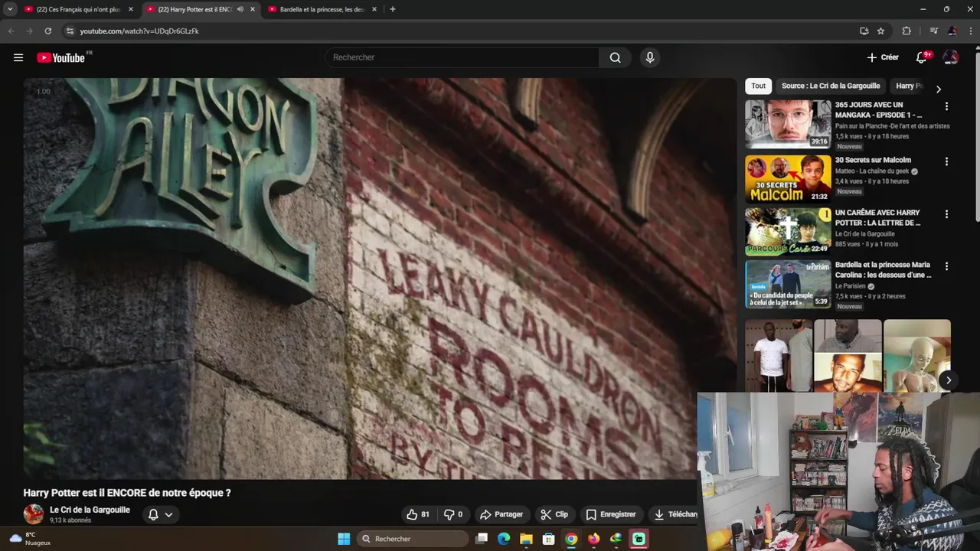Image resolution: width=980 pixels, height=551 pixels.
Task: Close the Bardella et la princesse tab
Action: point(374,9)
